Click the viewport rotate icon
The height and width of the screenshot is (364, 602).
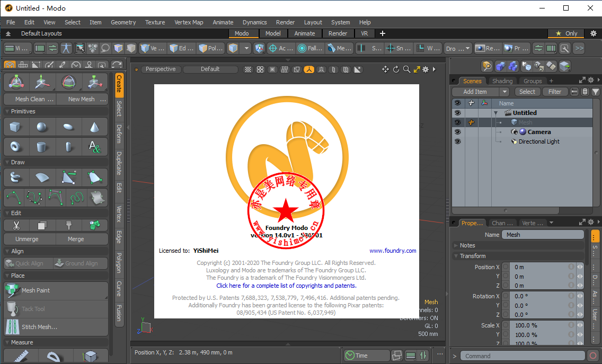pos(396,69)
